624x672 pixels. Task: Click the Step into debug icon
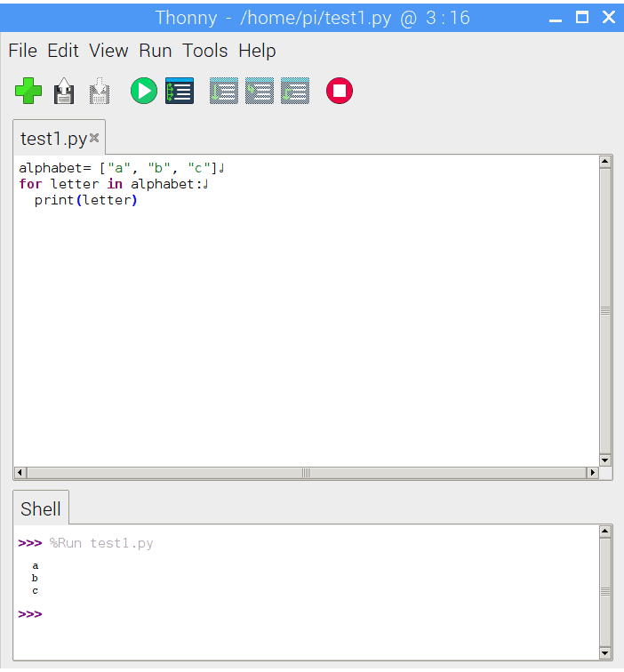click(x=260, y=91)
